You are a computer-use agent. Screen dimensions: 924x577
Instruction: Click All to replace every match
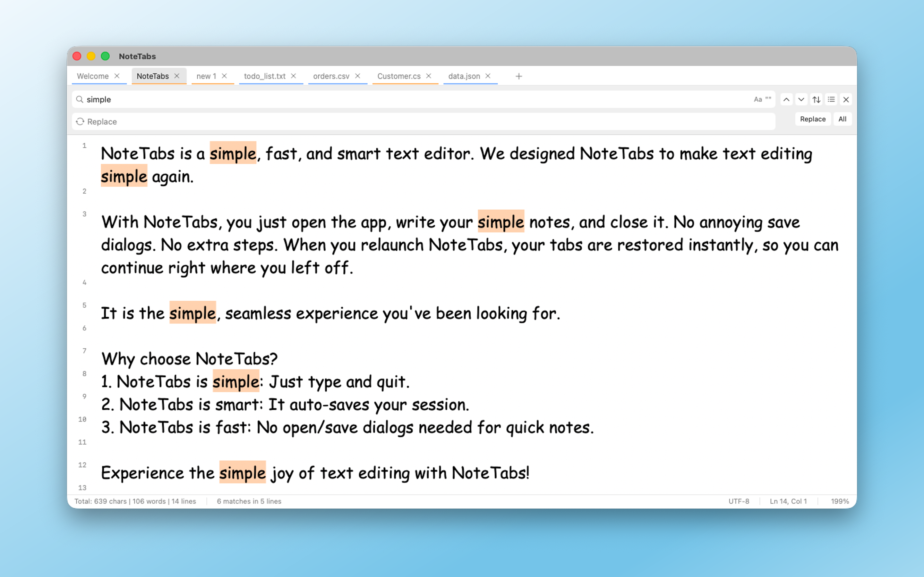coord(842,119)
